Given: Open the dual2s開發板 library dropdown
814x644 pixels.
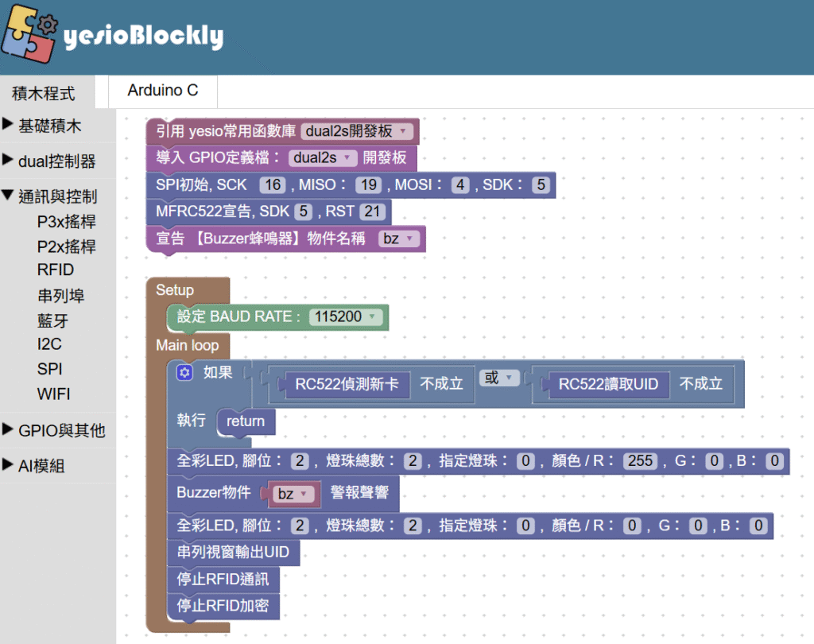Looking at the screenshot, I should click(x=357, y=131).
